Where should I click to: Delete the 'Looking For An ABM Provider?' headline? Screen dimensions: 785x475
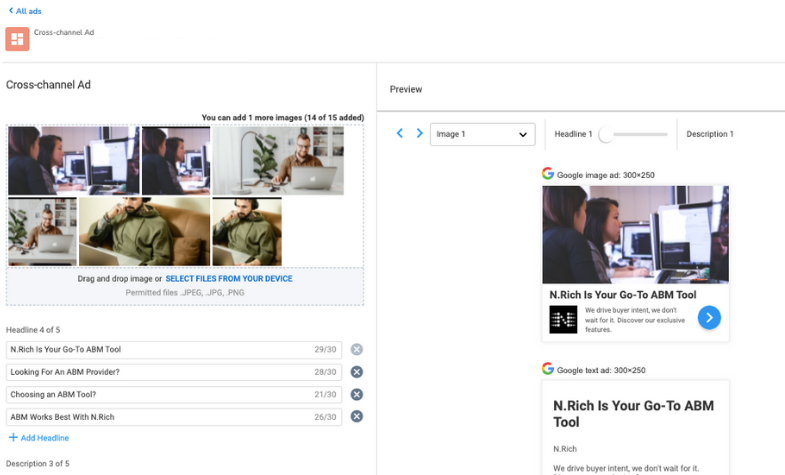coord(356,372)
